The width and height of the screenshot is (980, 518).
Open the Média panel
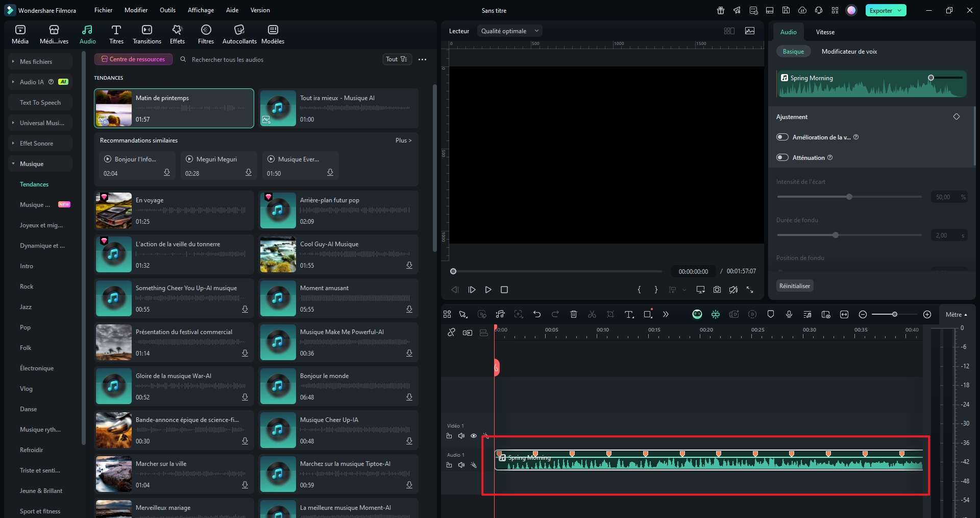coord(20,34)
